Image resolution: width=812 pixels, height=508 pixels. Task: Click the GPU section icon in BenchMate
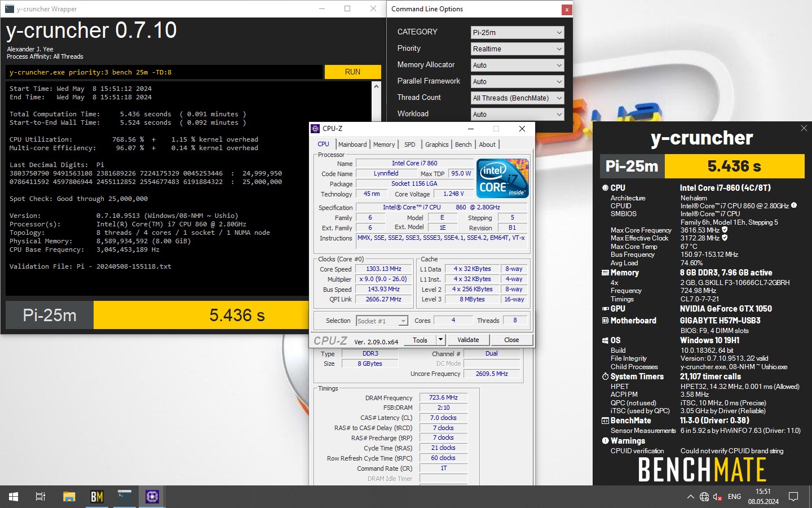[605, 309]
